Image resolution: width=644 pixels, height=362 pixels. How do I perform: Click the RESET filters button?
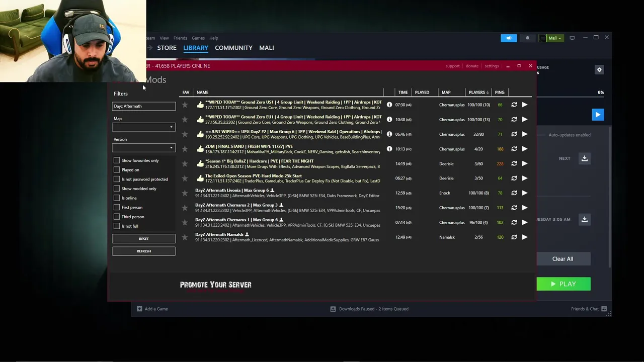click(143, 239)
